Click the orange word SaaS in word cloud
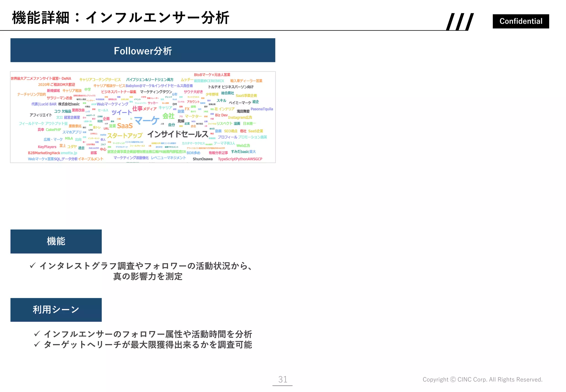This screenshot has width=566, height=392. click(125, 126)
